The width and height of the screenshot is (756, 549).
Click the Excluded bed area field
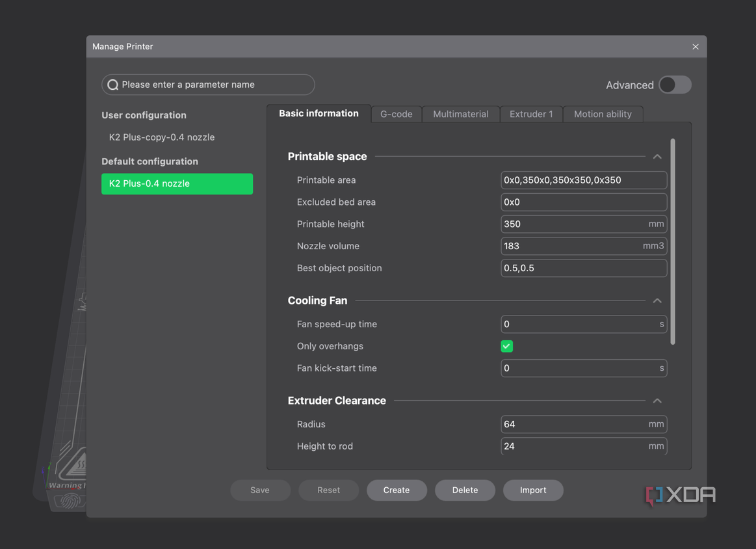coord(584,202)
